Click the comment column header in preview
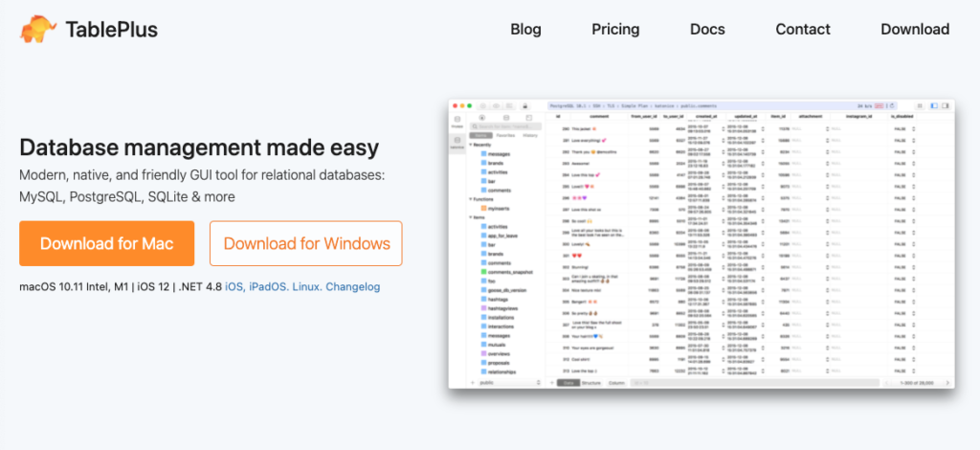 click(599, 116)
